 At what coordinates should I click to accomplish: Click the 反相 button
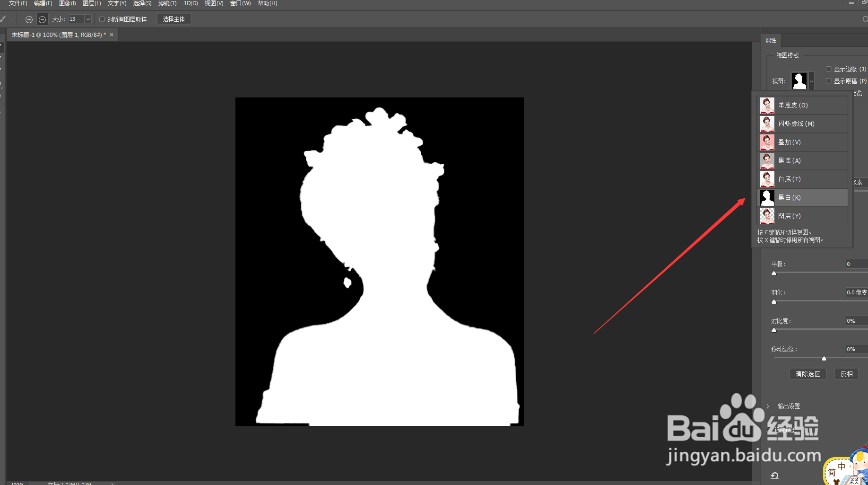click(x=846, y=374)
